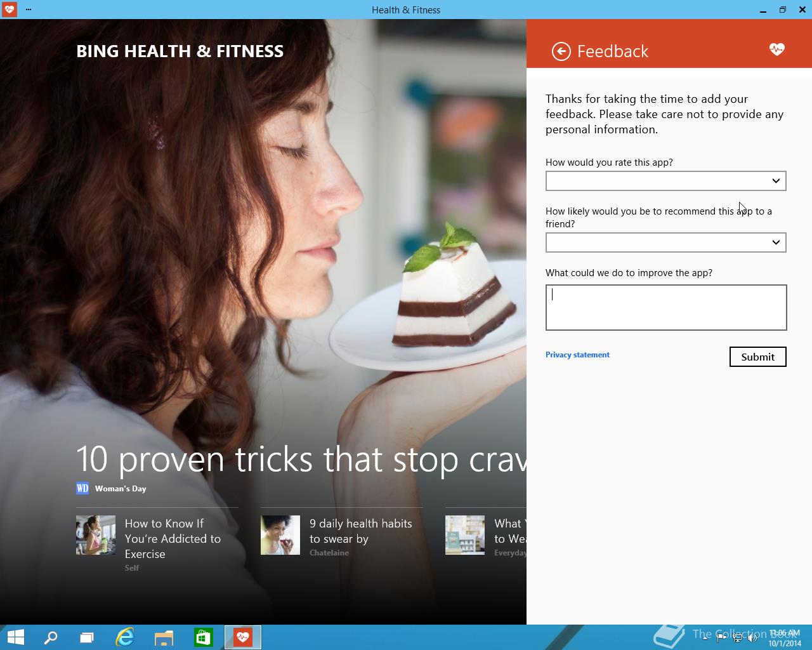Close the Health & Fitness window

(x=802, y=10)
